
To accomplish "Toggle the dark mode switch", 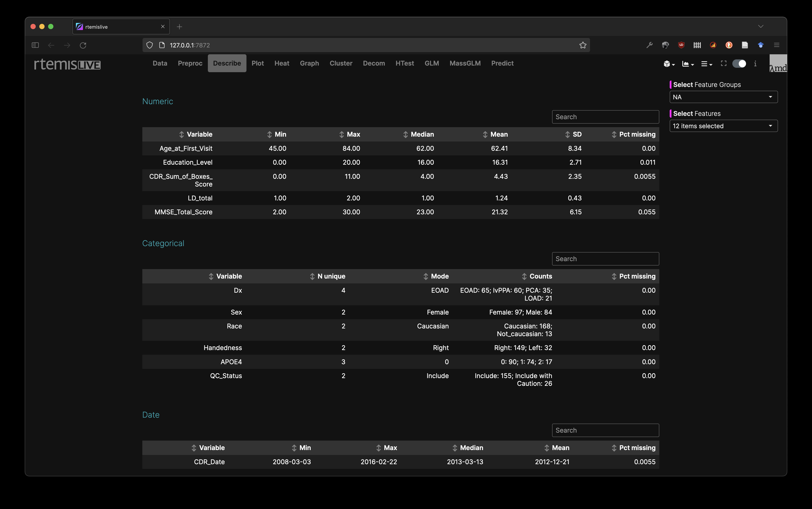I will tap(739, 64).
